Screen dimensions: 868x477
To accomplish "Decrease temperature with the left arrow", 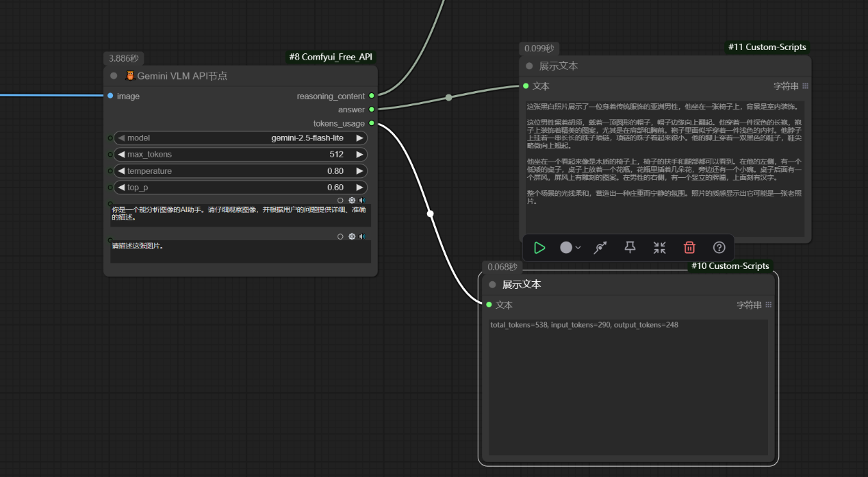I will click(121, 171).
